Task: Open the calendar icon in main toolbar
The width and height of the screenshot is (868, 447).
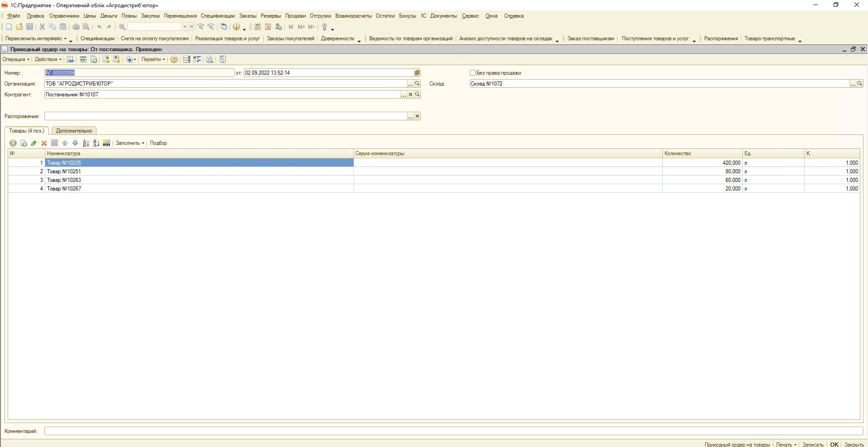Action: click(268, 27)
